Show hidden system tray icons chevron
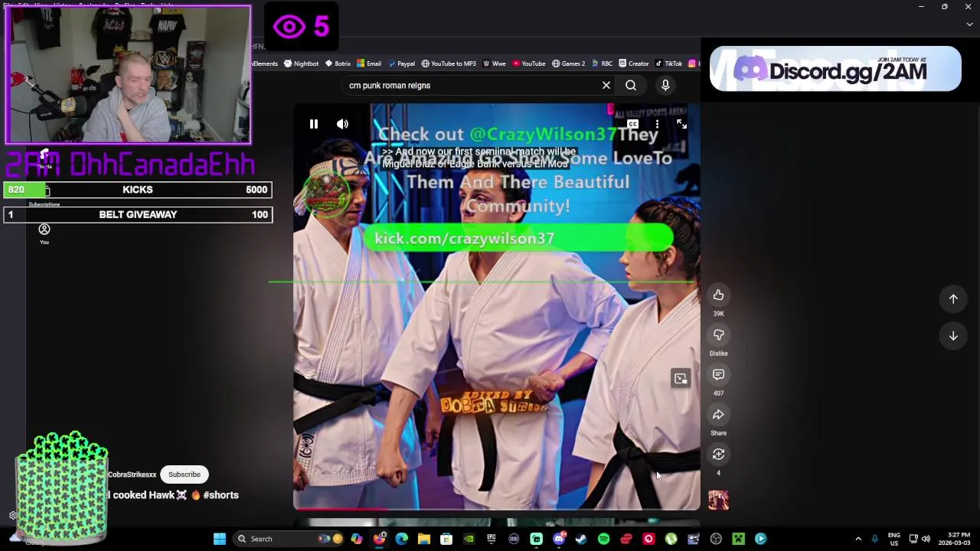The image size is (980, 551). coord(858,539)
